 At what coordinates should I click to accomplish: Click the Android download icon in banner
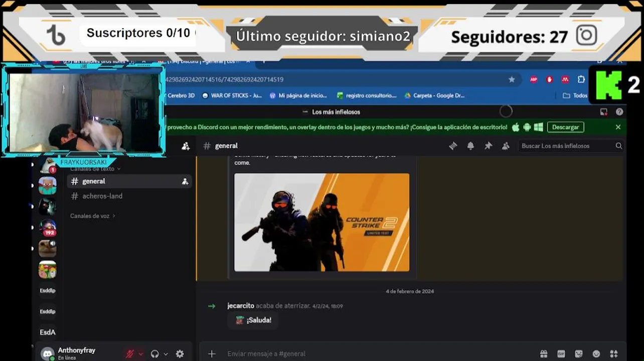pos(527,127)
